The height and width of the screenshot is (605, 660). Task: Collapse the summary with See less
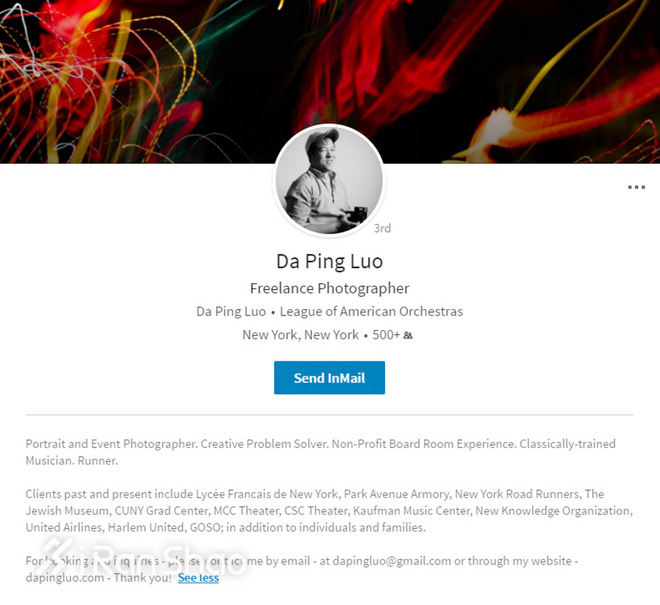point(198,578)
